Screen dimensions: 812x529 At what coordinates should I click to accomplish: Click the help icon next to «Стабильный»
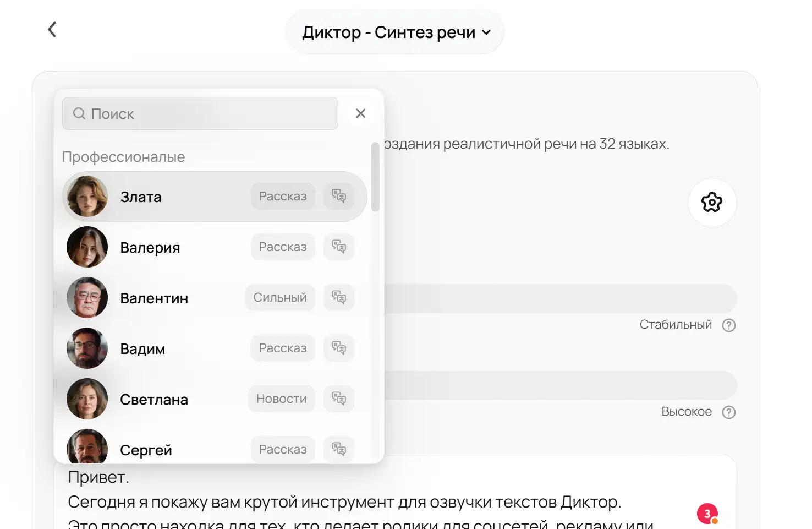(729, 325)
